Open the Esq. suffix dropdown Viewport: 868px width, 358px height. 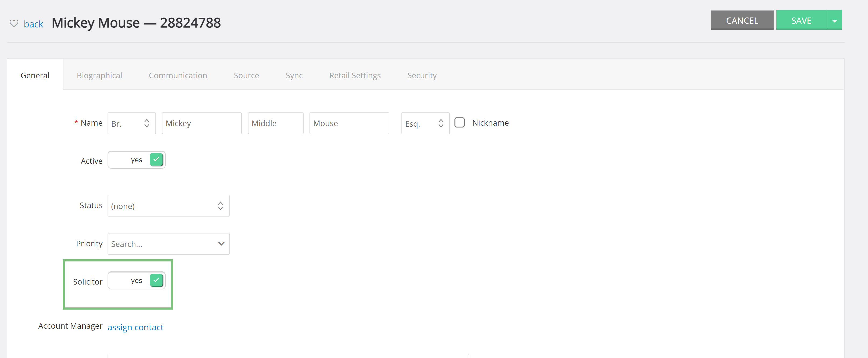[x=425, y=123]
